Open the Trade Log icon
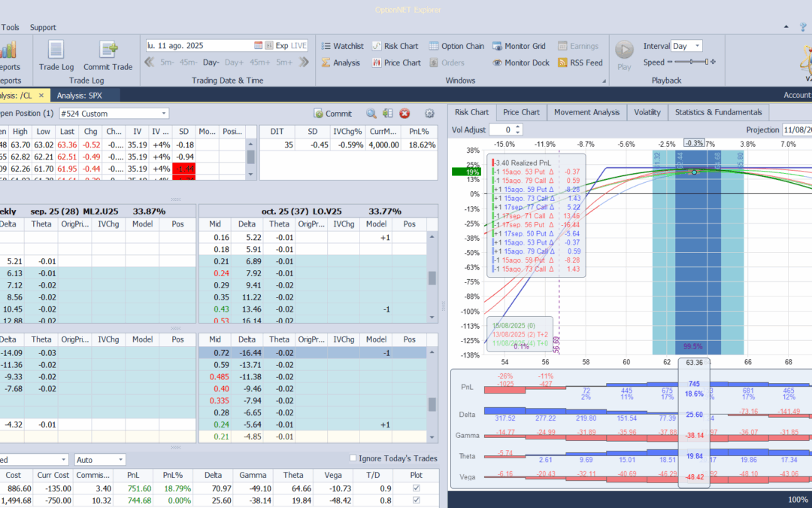Viewport: 812px width, 508px height. (56, 50)
